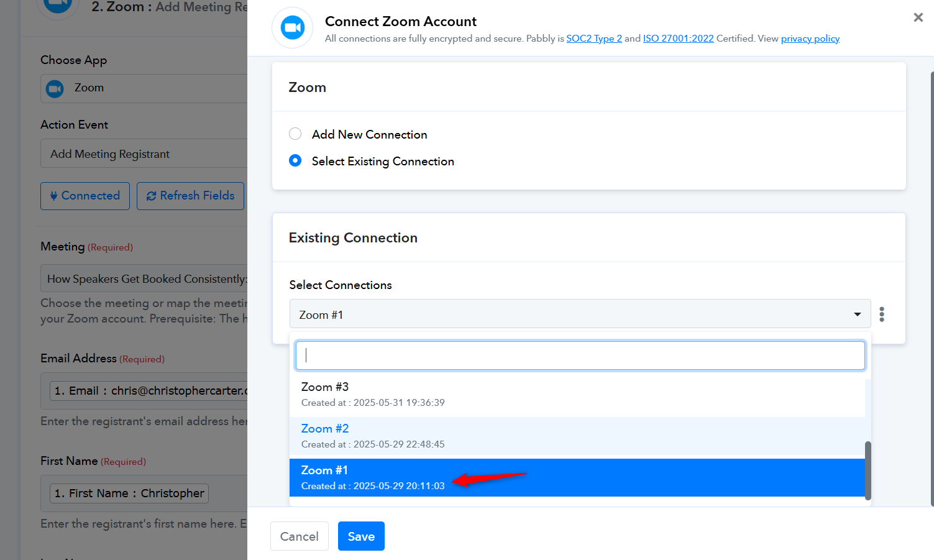
Task: Click the Cancel button
Action: click(x=299, y=536)
